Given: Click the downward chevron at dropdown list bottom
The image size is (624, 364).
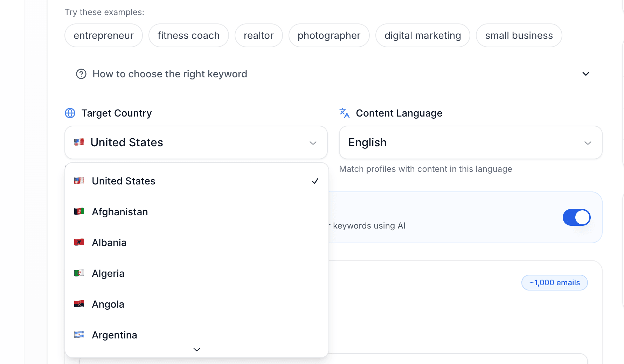Looking at the screenshot, I should click(x=196, y=349).
